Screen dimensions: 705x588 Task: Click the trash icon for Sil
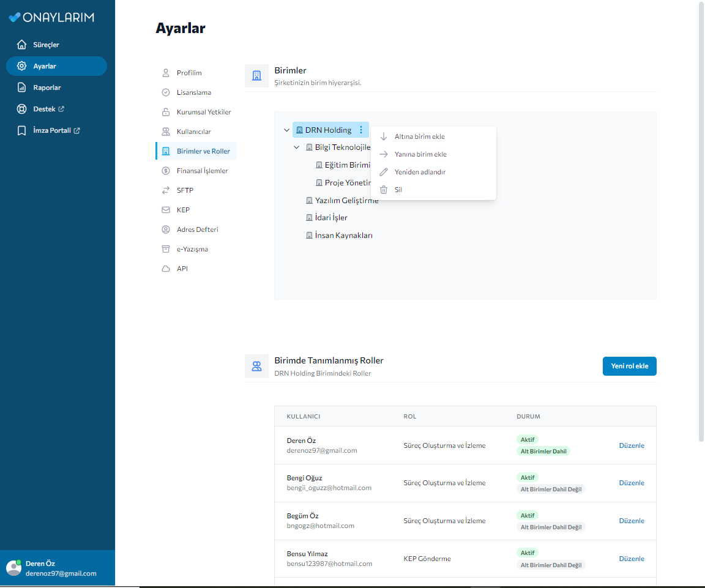384,190
